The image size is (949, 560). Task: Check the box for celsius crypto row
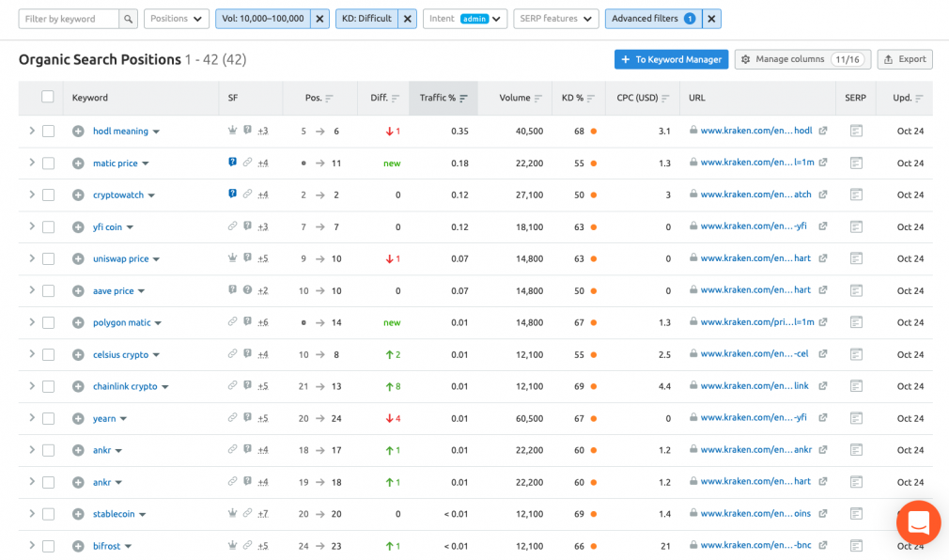48,354
